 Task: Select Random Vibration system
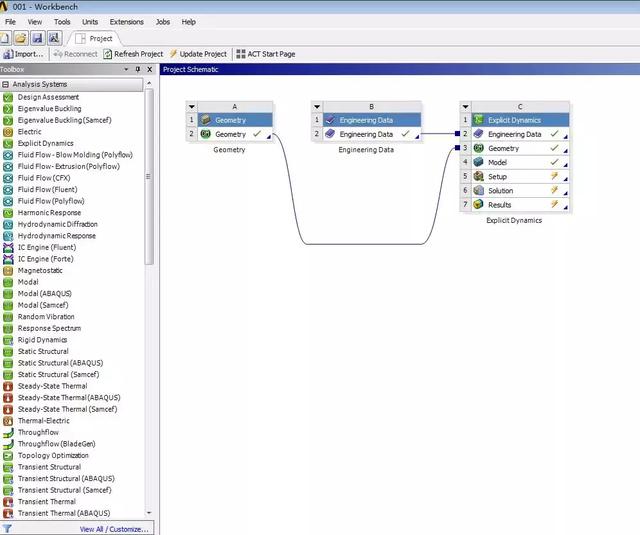[46, 317]
